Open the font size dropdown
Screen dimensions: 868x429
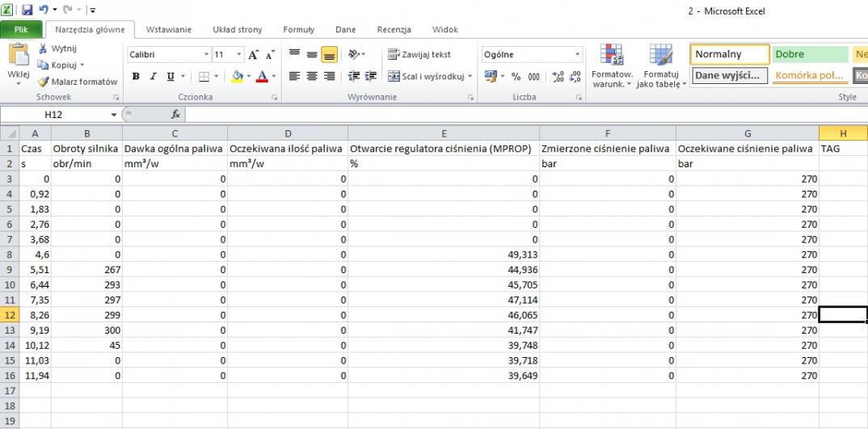click(x=238, y=55)
